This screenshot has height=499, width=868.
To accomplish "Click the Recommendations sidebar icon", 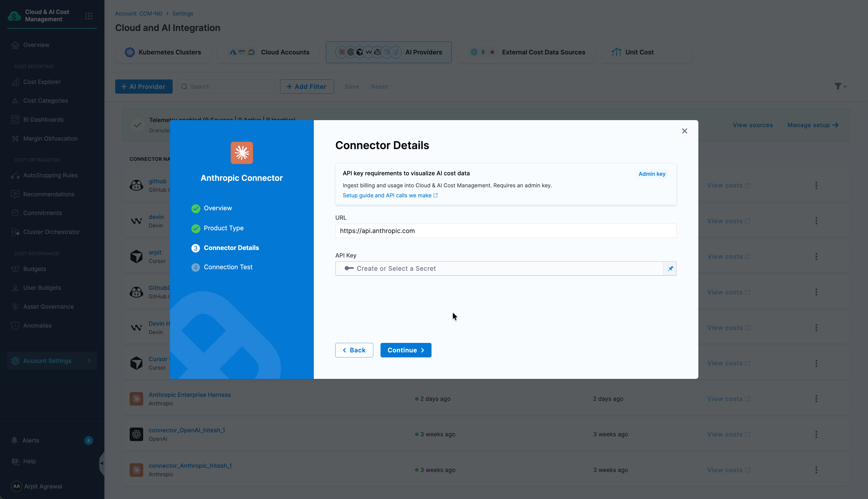I will tap(15, 194).
